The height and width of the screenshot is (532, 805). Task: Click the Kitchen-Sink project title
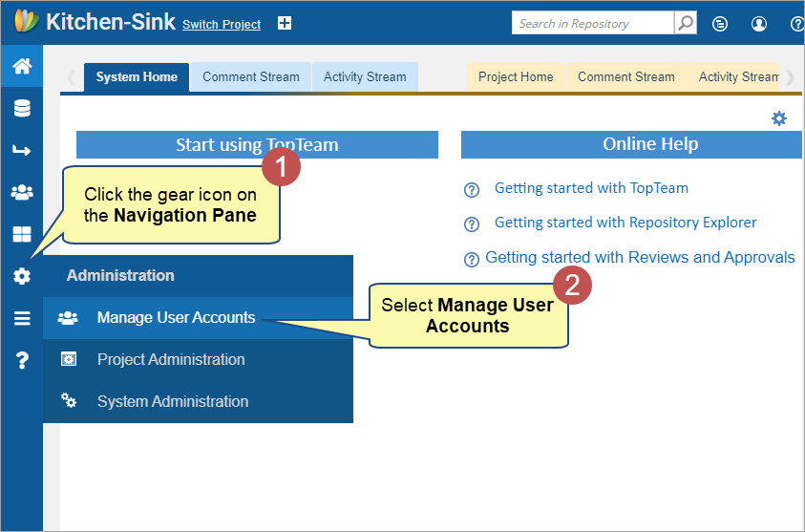pos(111,22)
